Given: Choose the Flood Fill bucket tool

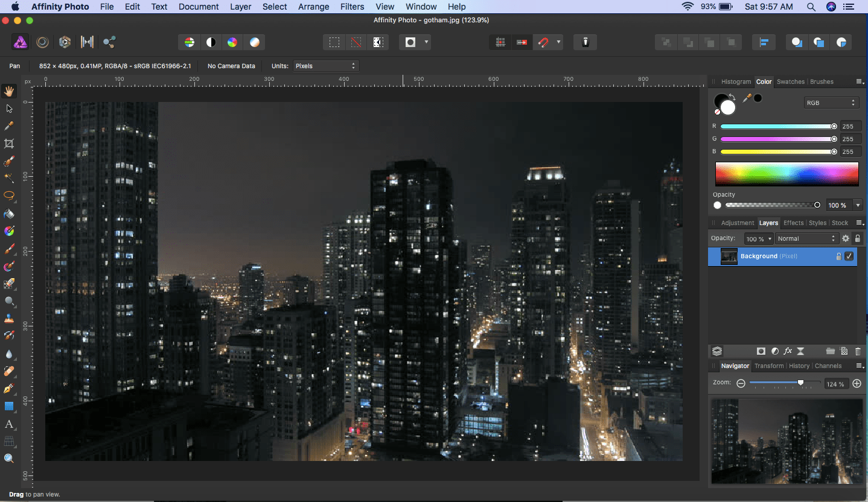Looking at the screenshot, I should pos(9,214).
